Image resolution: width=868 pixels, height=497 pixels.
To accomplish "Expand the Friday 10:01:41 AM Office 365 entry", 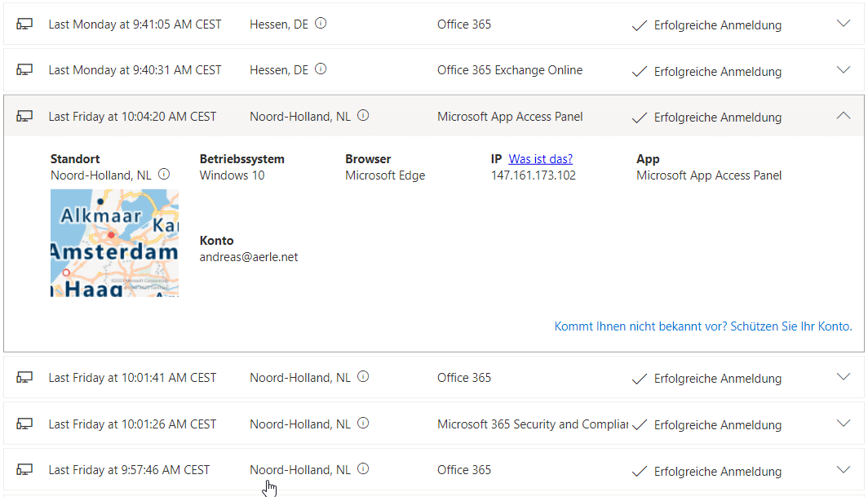I will (844, 377).
